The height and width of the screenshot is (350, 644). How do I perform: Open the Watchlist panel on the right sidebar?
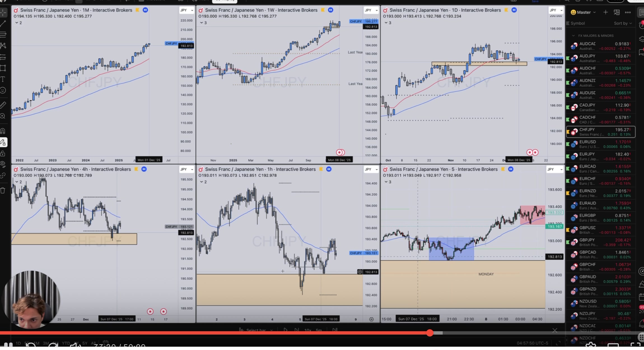[641, 12]
